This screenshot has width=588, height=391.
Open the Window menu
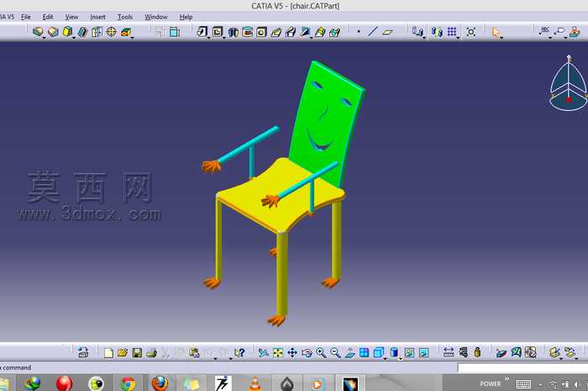[x=155, y=17]
